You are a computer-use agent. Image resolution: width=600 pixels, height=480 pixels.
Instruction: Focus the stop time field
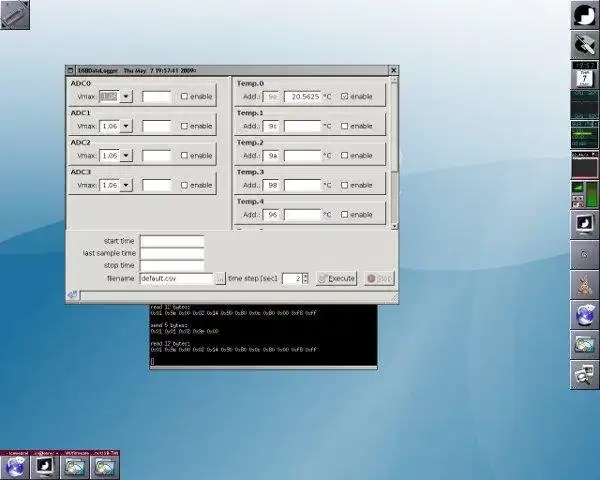pyautogui.click(x=172, y=265)
